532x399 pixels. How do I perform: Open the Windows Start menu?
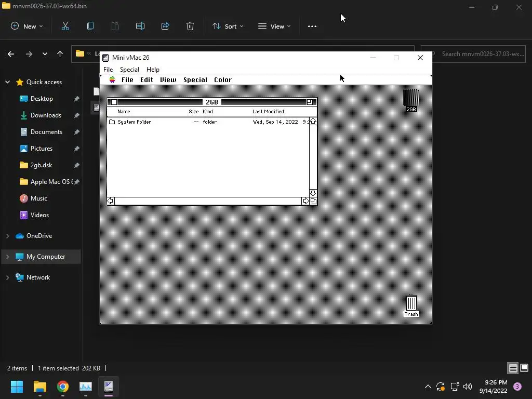[17, 387]
